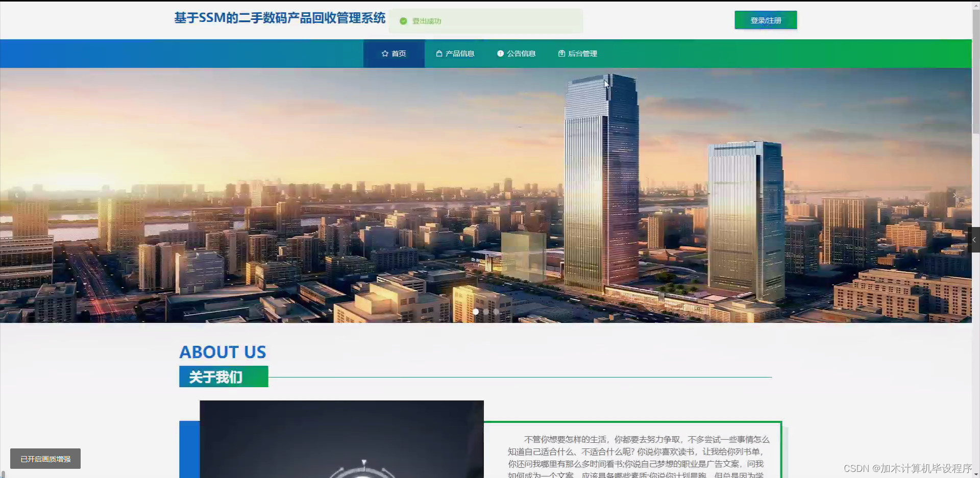Viewport: 980px width, 478px height.
Task: Show previous banner slide with left arrow
Action: [17, 195]
